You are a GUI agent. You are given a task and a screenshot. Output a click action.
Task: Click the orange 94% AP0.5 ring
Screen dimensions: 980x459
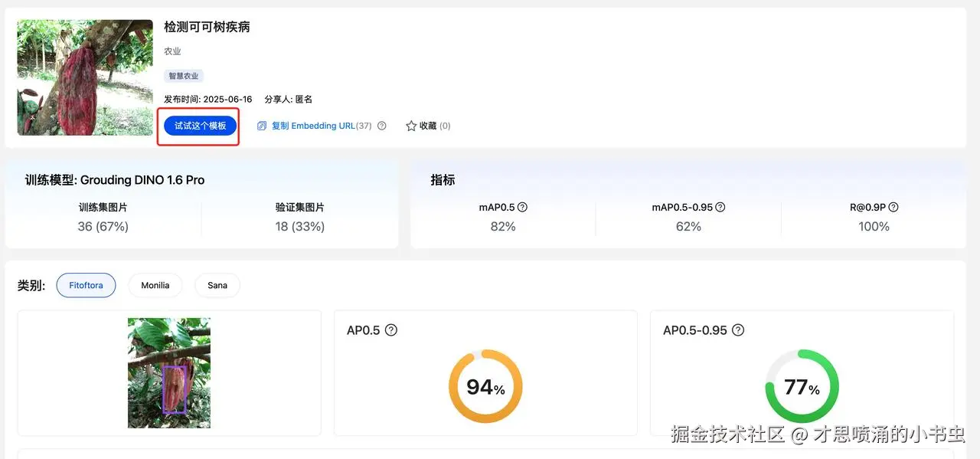485,386
